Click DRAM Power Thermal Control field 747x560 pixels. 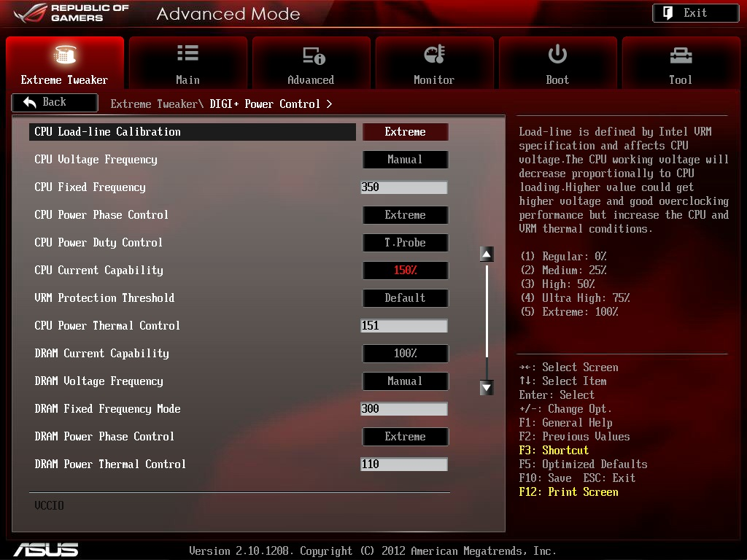(403, 464)
